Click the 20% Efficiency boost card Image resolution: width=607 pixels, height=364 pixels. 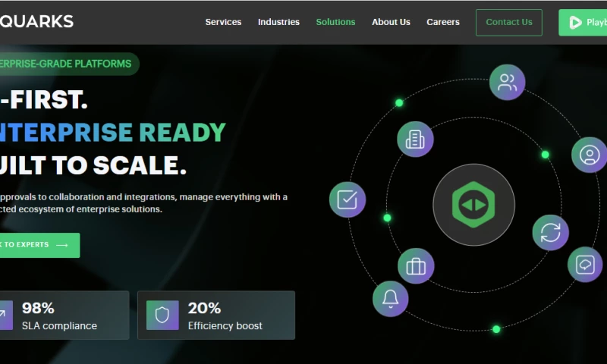pos(216,315)
